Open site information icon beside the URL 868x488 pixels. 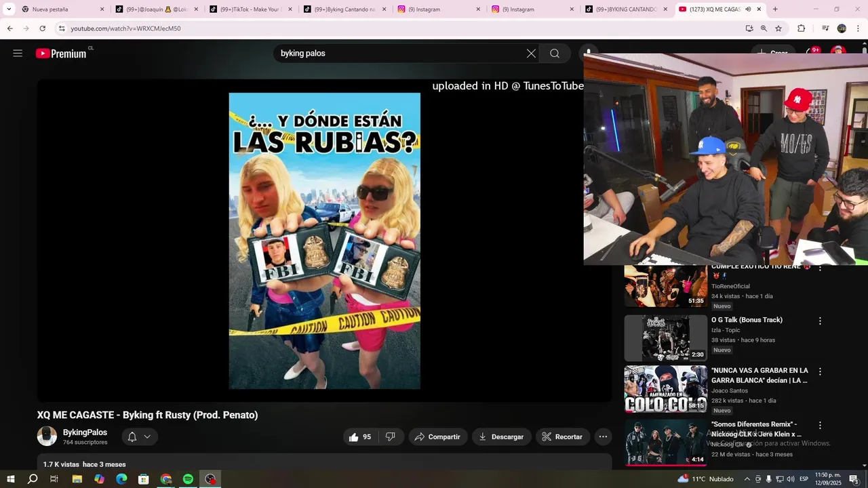click(x=62, y=28)
